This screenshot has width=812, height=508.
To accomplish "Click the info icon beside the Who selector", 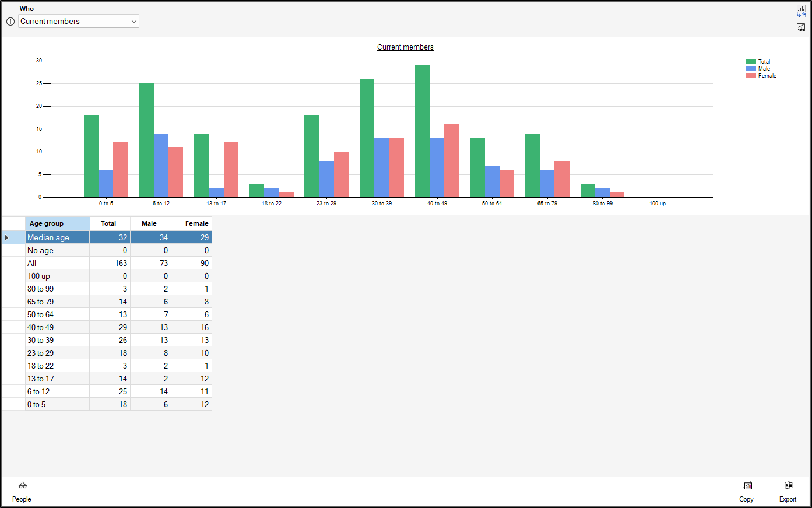I will click(10, 21).
